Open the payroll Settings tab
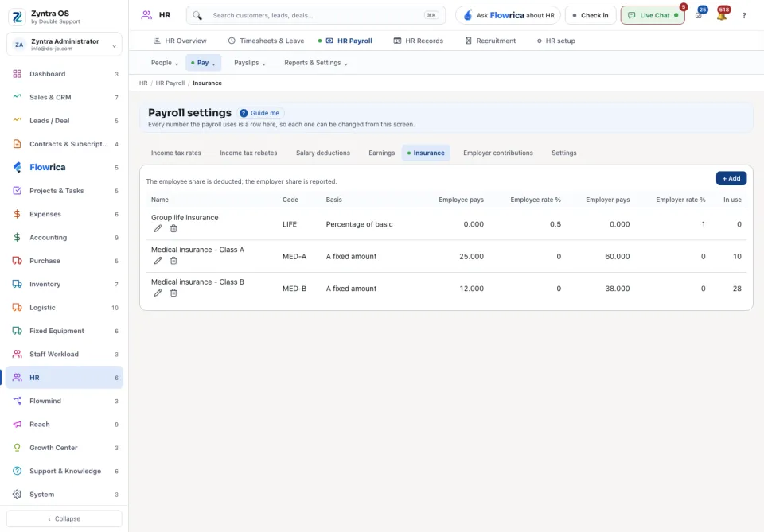Viewport: 764px width, 532px height. 563,153
